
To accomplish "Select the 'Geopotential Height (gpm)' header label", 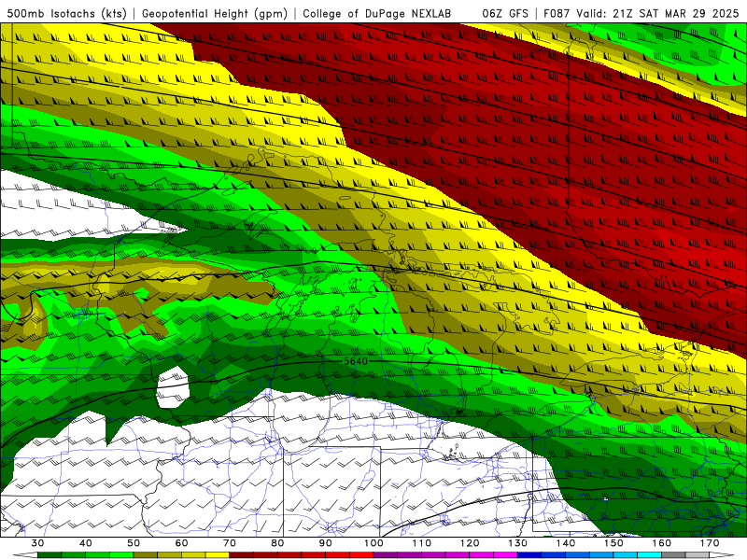I will [215, 14].
